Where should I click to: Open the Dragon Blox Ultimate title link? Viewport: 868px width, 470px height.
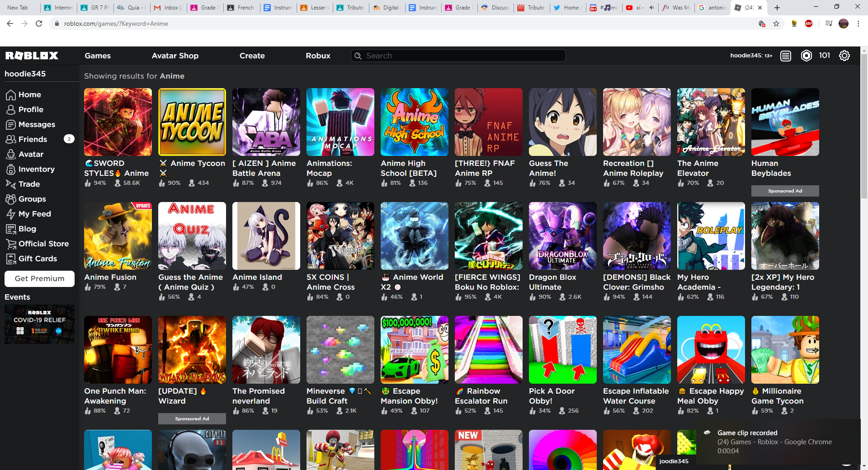tap(552, 282)
